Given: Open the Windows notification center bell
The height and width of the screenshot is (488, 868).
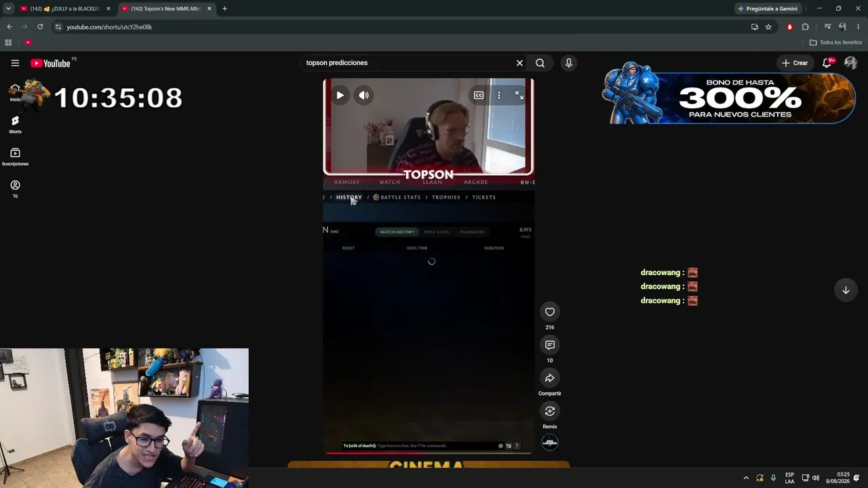Looking at the screenshot, I should pyautogui.click(x=856, y=478).
